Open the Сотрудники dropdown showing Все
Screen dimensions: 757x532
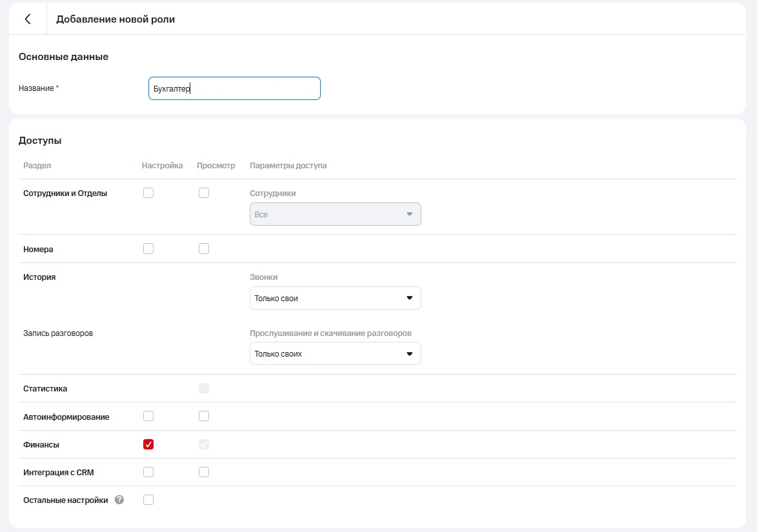335,215
